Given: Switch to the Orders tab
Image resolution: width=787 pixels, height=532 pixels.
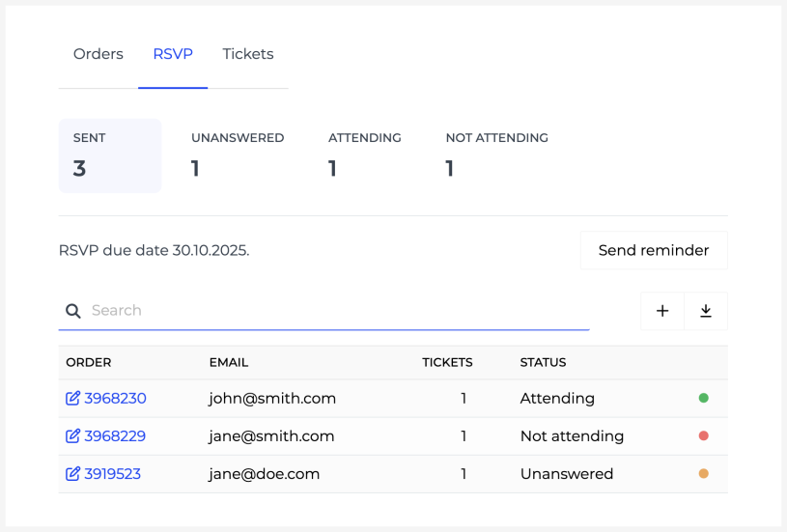Looking at the screenshot, I should [98, 54].
